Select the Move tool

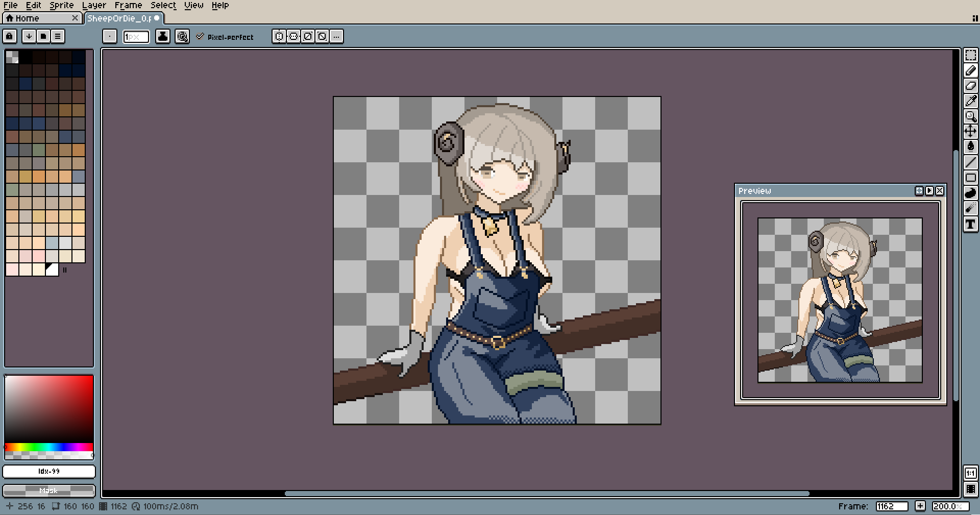click(x=970, y=132)
